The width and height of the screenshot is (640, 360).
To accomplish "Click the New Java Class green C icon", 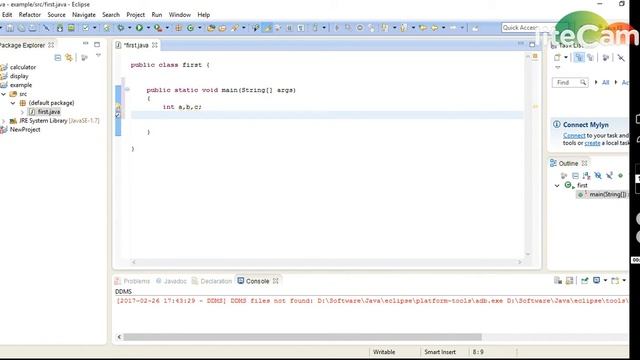I will pos(190,28).
